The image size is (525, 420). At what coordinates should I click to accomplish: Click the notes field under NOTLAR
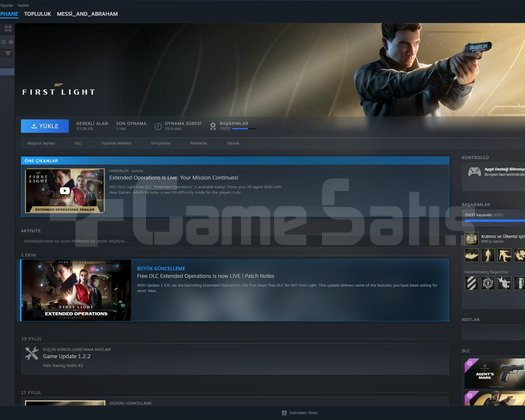[x=494, y=332]
